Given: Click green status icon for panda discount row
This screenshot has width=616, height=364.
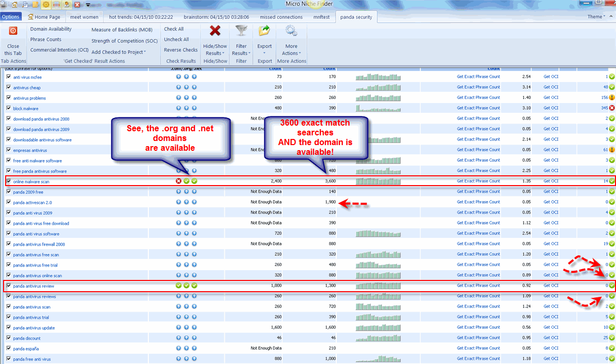Looking at the screenshot, I should tap(612, 338).
